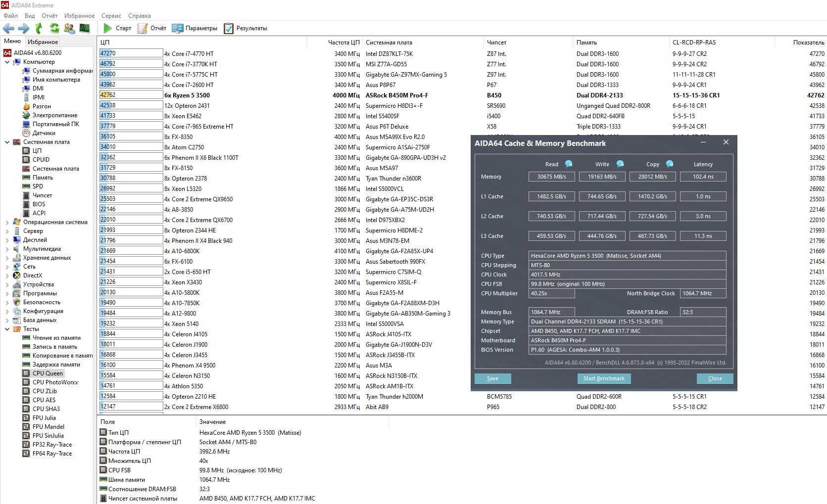Open Задержка памяти test

pyautogui.click(x=51, y=365)
